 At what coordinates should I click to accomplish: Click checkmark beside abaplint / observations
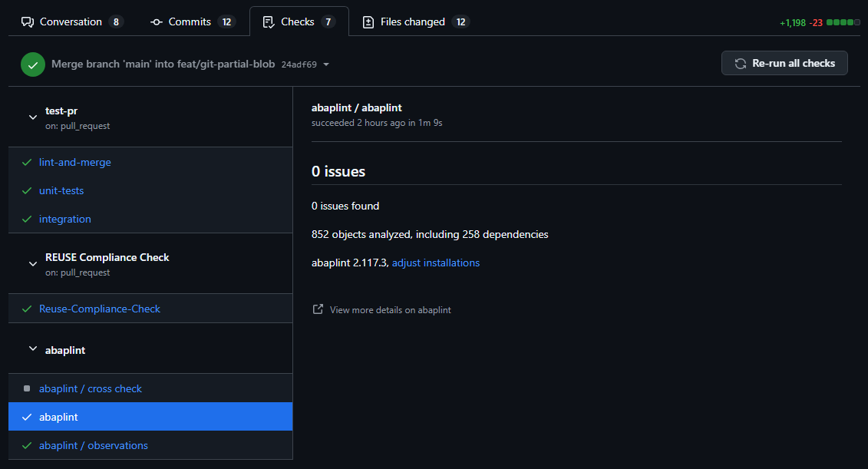[x=27, y=445]
